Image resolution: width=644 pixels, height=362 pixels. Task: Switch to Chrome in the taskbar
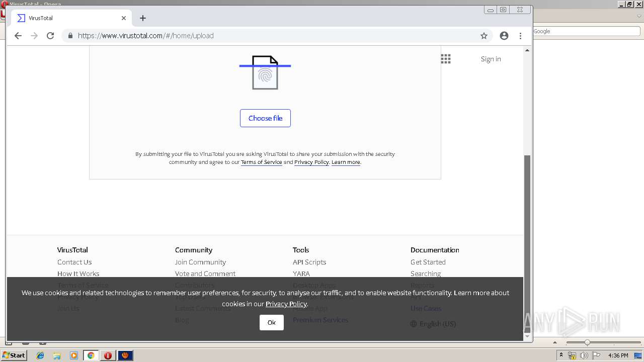click(91, 355)
